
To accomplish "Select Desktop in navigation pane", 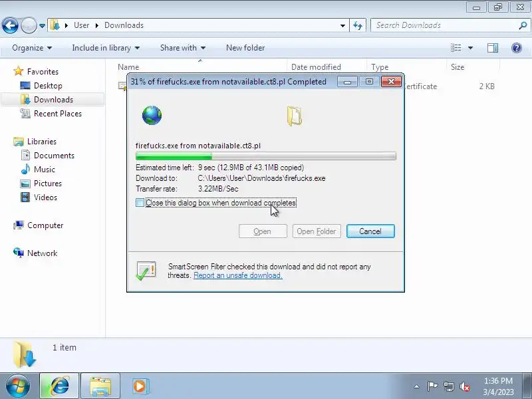I will click(x=41, y=86).
